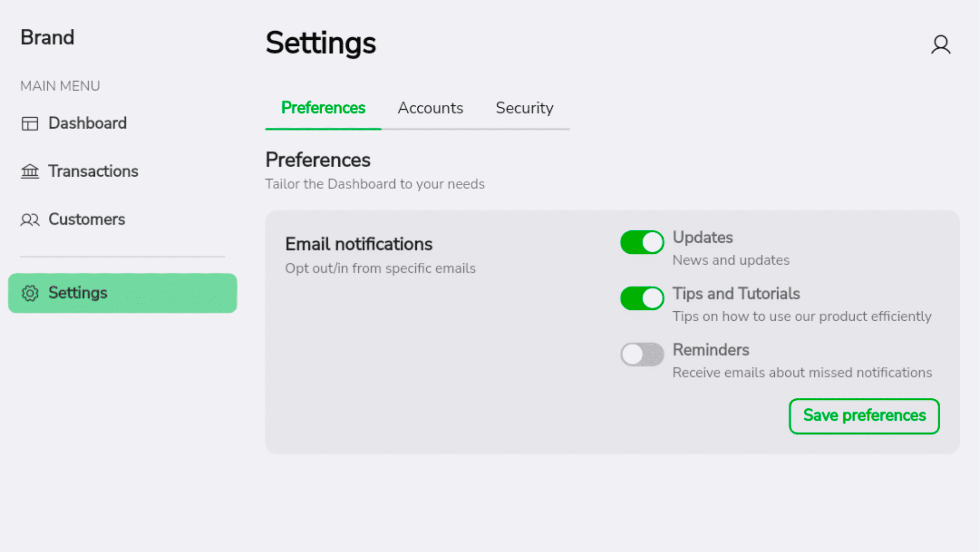Screen dimensions: 980x552
Task: Click the Updates label text
Action: [702, 237]
